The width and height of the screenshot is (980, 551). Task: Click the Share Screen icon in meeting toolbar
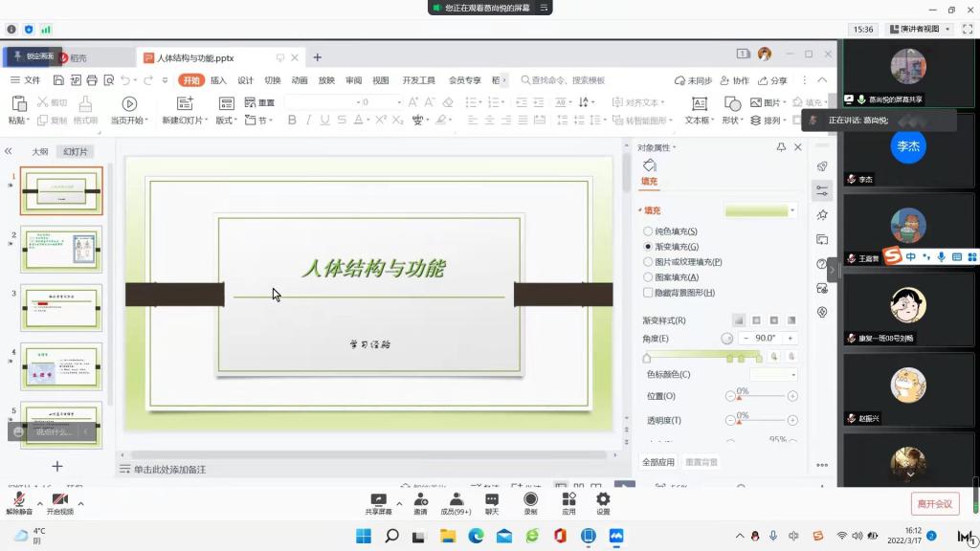(378, 499)
